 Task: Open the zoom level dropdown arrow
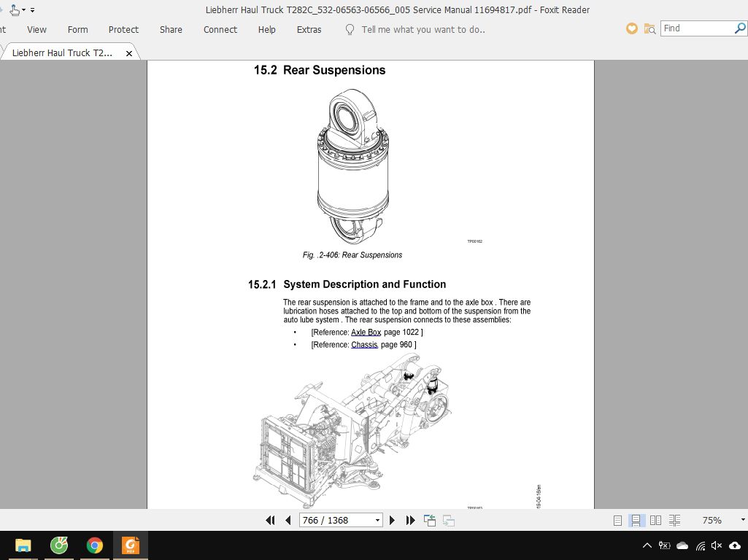[x=742, y=520]
